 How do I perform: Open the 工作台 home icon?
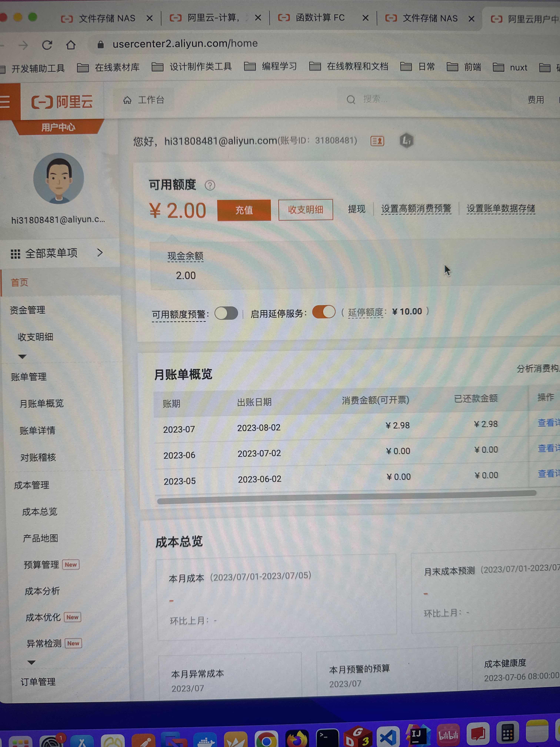click(x=127, y=100)
